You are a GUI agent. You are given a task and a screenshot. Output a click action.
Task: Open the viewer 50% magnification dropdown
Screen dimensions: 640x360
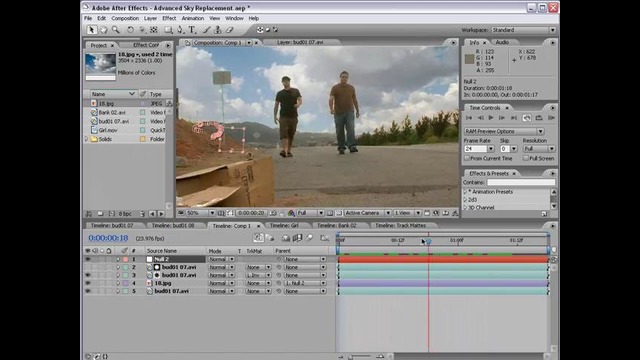coord(200,213)
